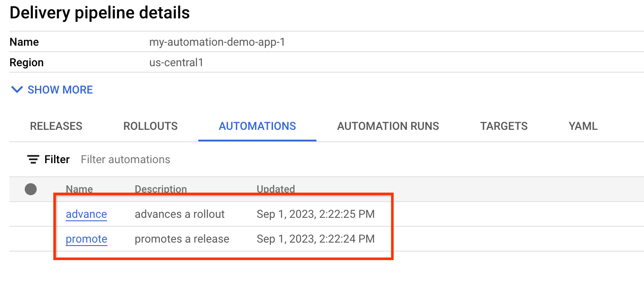Sort automations by Name column
This screenshot has height=287, width=644.
tap(79, 189)
